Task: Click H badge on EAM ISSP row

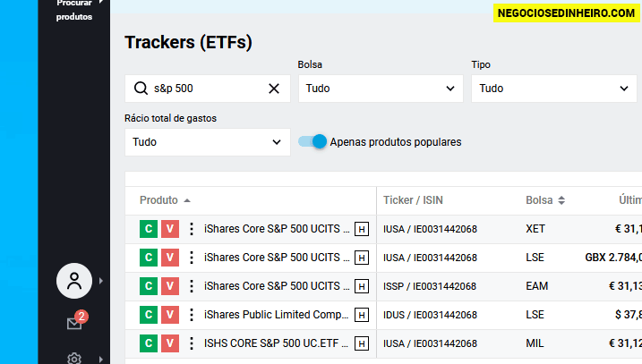Action: [x=362, y=286]
